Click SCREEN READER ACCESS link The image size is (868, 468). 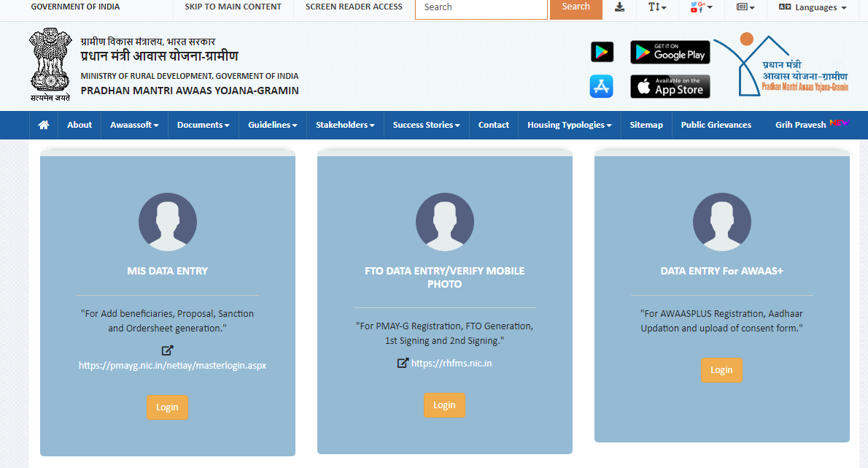coord(354,7)
